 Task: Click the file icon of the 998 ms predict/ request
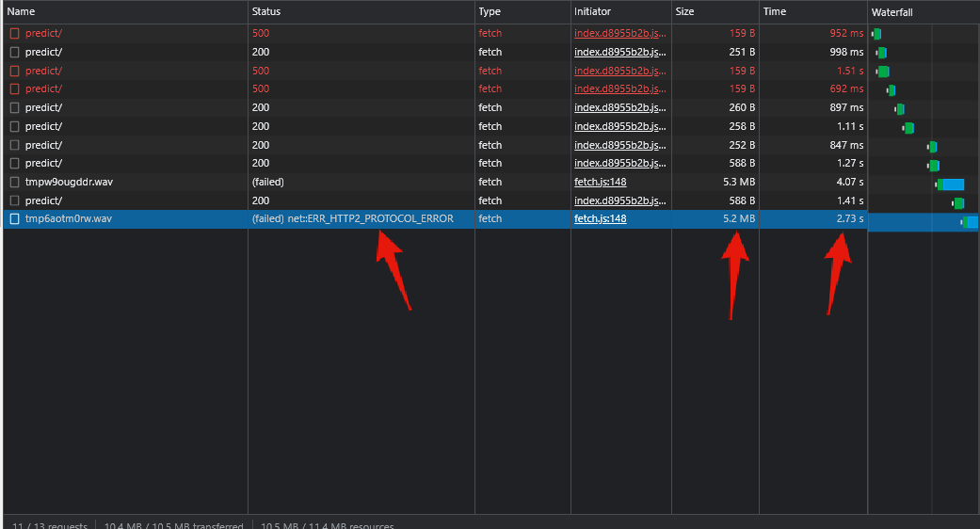pyautogui.click(x=14, y=53)
